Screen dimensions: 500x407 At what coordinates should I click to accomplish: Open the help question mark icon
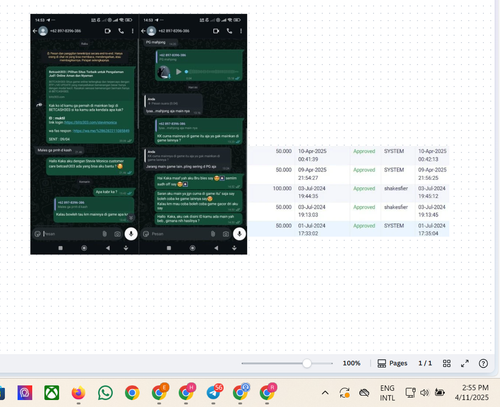tap(483, 363)
